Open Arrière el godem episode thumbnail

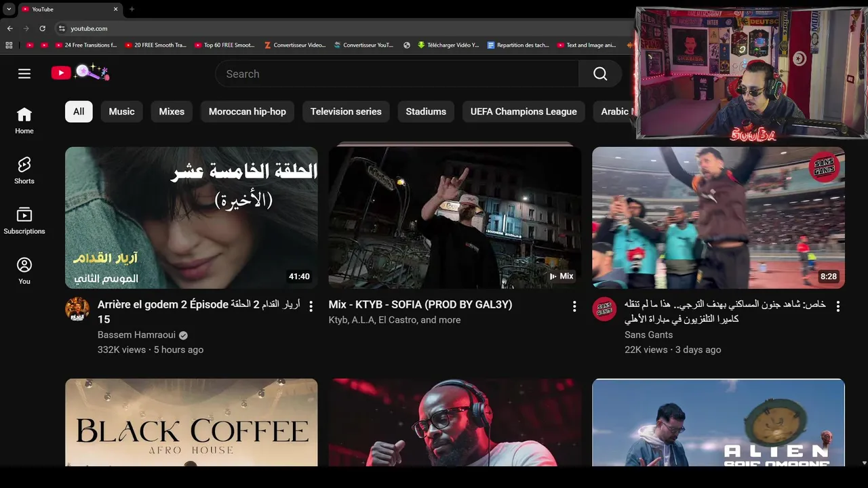[191, 218]
